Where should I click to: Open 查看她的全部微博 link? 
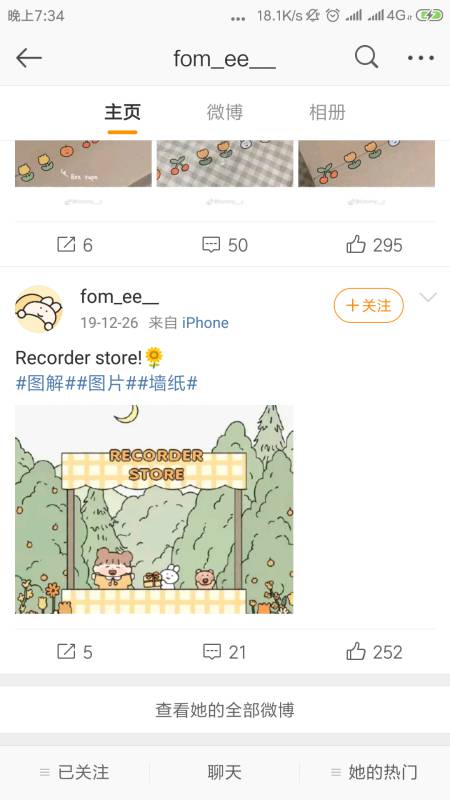click(225, 710)
